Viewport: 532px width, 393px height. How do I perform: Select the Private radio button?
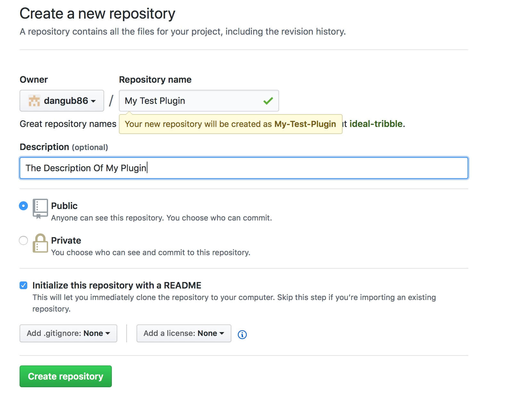(23, 240)
